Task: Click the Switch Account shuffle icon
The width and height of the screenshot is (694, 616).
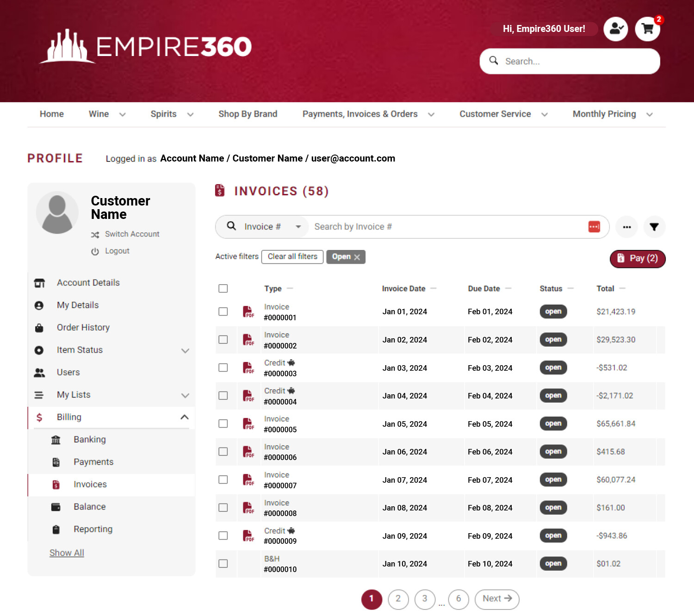Action: [x=95, y=235]
